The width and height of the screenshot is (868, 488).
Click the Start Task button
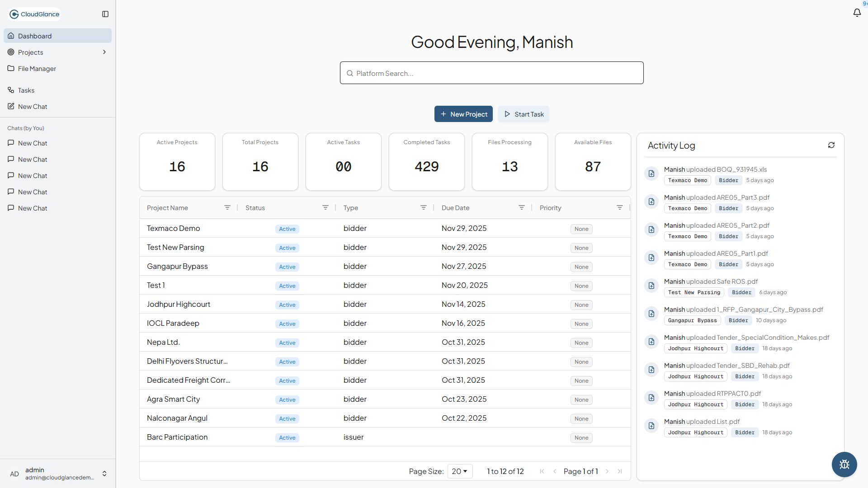pyautogui.click(x=524, y=114)
